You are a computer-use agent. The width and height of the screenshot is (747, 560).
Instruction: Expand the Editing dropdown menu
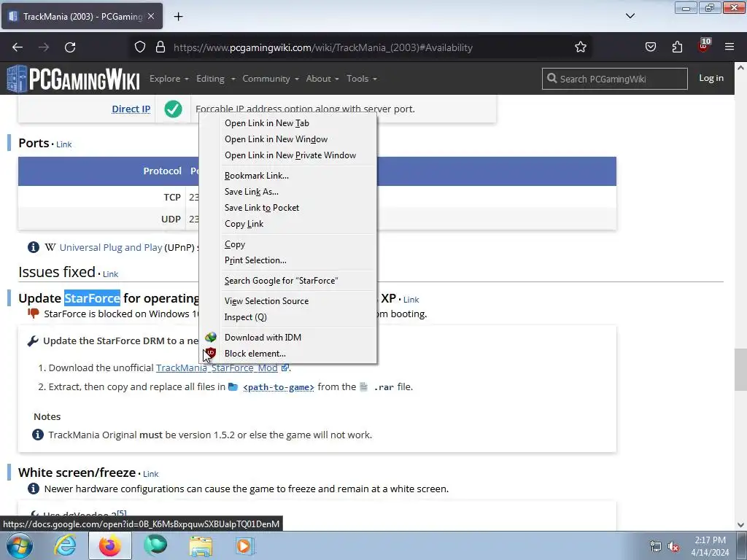pyautogui.click(x=216, y=79)
